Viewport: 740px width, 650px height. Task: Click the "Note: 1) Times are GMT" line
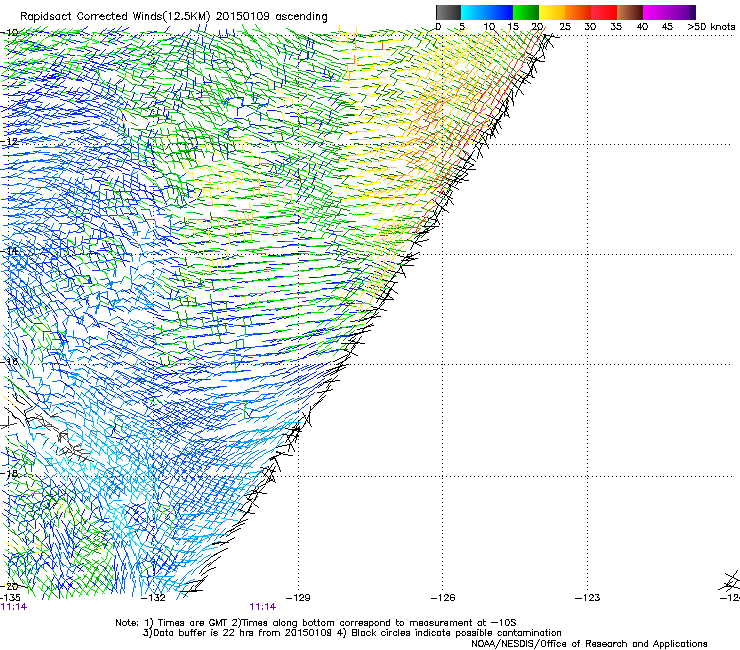point(316,623)
